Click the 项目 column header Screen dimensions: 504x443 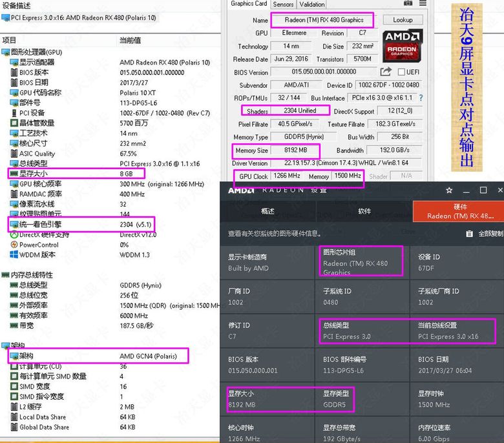click(9, 40)
